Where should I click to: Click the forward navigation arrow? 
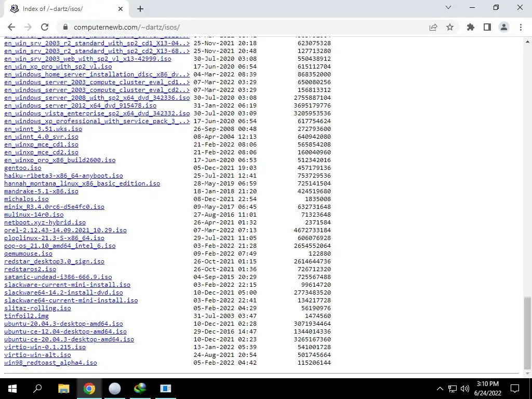(28, 27)
